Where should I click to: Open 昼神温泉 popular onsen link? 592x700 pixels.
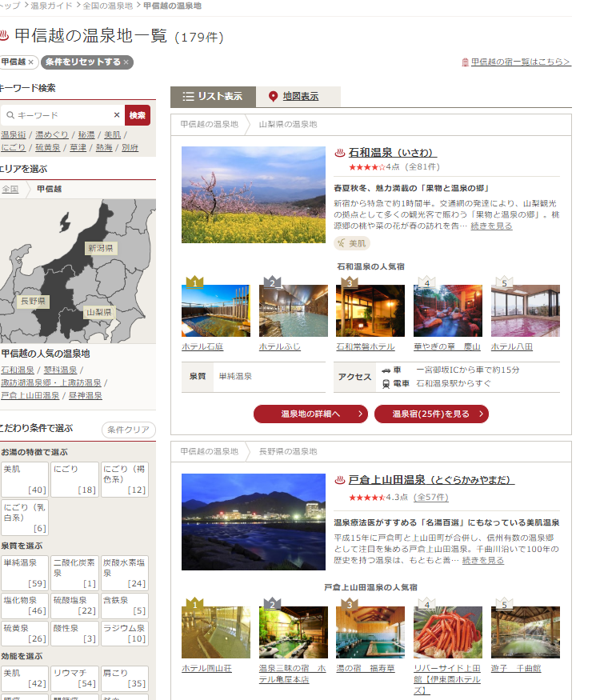tap(86, 396)
